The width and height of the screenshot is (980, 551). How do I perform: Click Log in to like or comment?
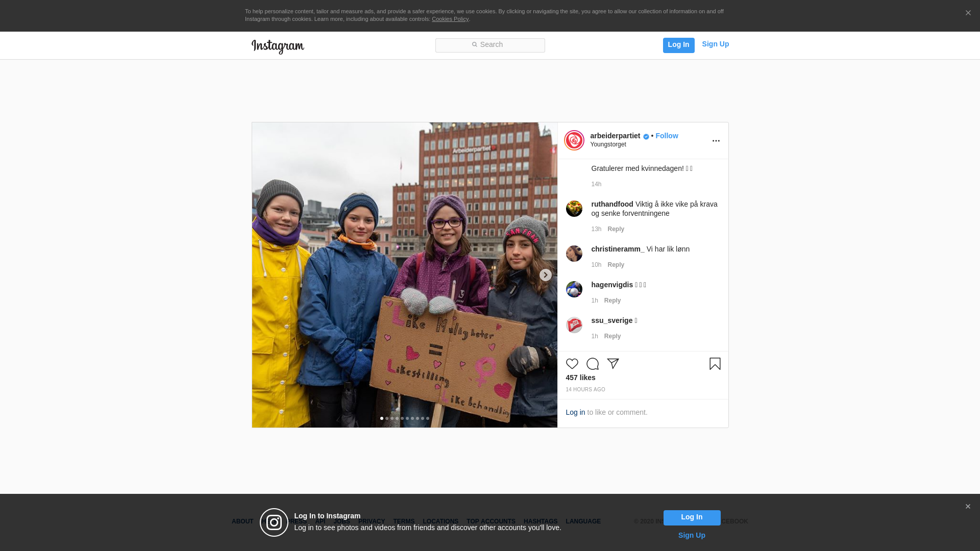[575, 412]
